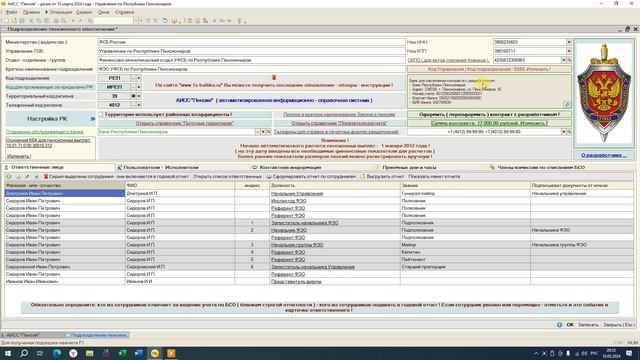Screen dimensions: 640x360
Task: Click the Изменить link under Основной КБК
Action: 18,156
